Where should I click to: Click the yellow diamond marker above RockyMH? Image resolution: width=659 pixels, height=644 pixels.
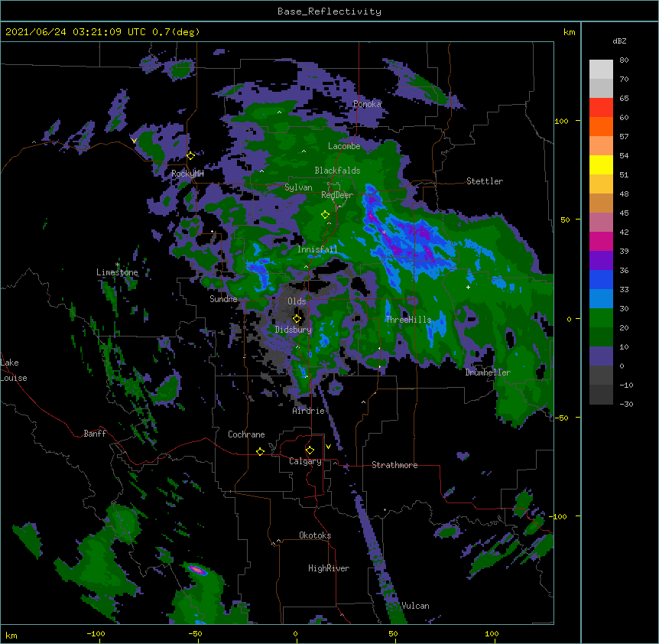[191, 156]
